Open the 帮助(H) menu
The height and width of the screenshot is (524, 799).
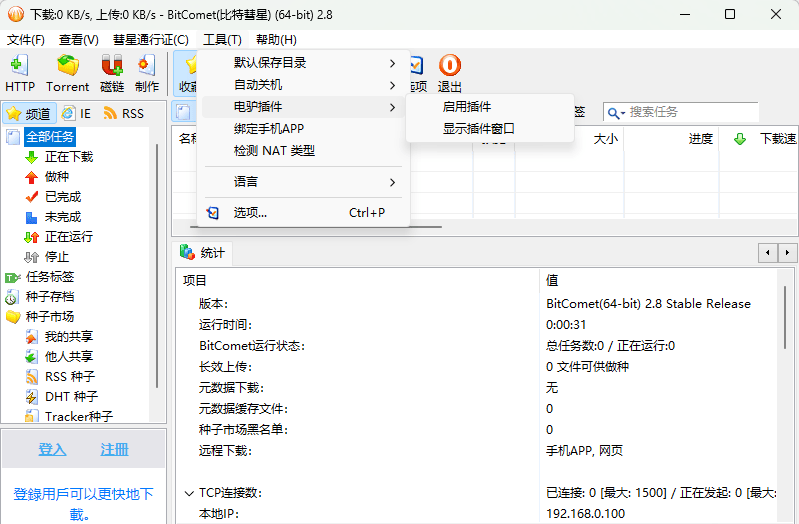(x=276, y=40)
